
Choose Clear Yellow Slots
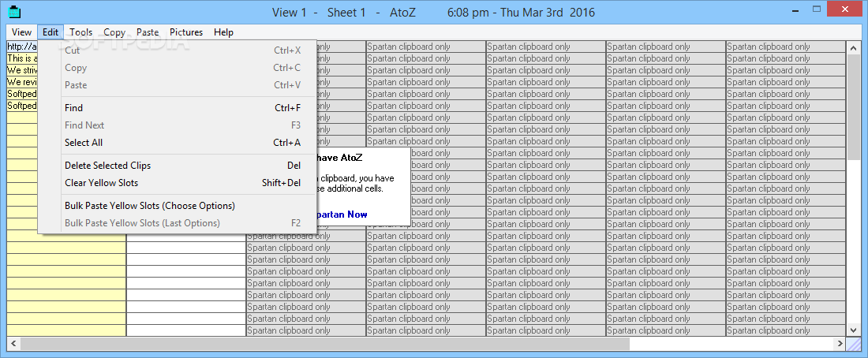point(177,183)
